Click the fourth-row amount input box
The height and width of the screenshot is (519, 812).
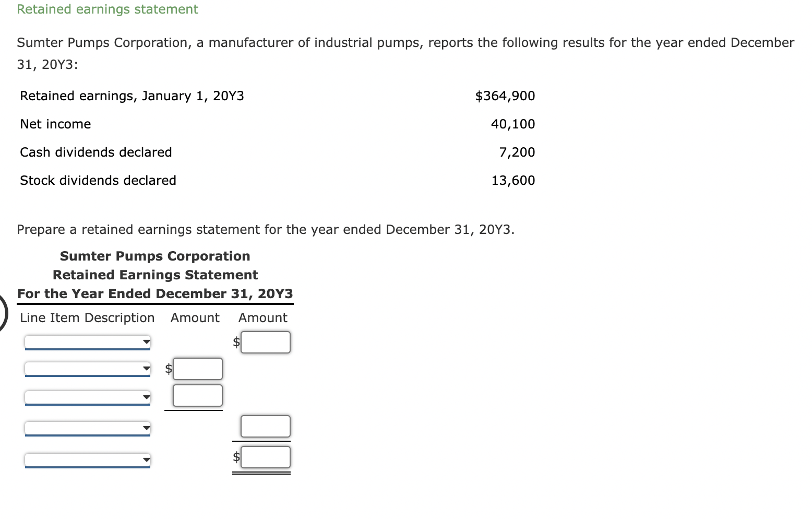(x=266, y=426)
